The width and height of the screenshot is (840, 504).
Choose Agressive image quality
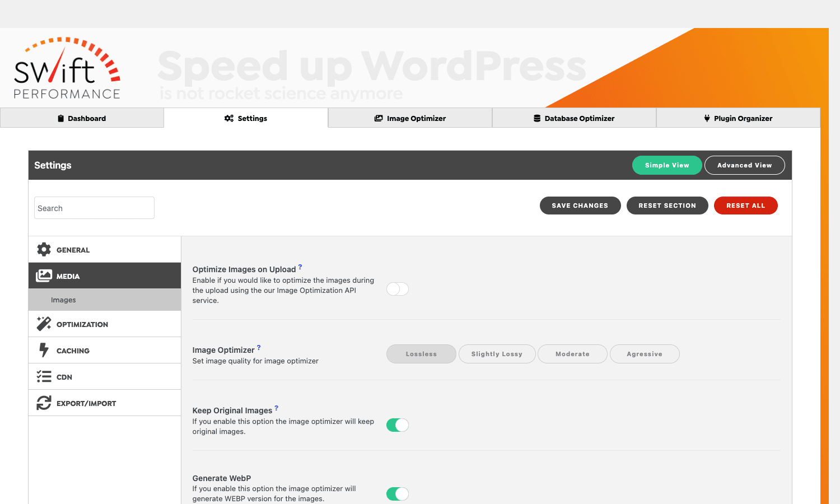(x=645, y=354)
